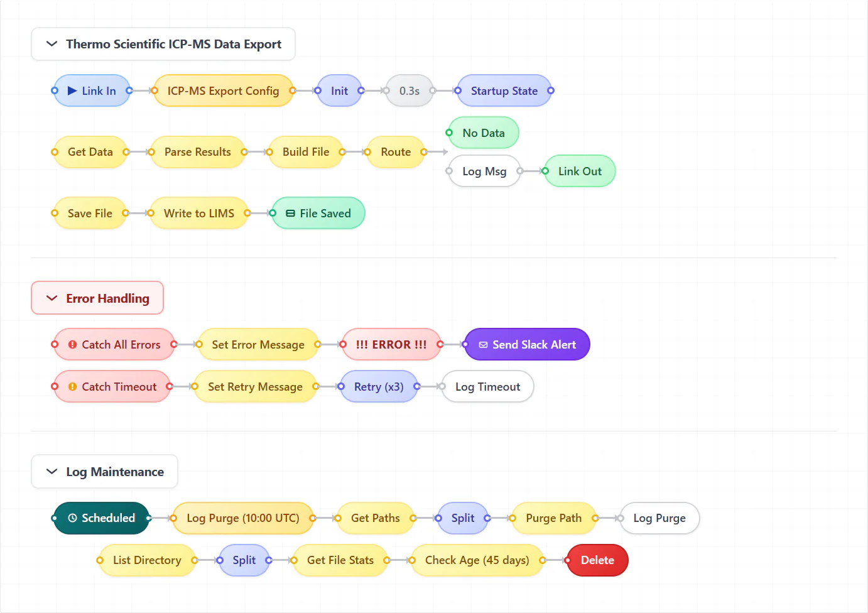This screenshot has width=868, height=613.
Task: Select the !!! ERROR !!! node
Action: click(391, 344)
